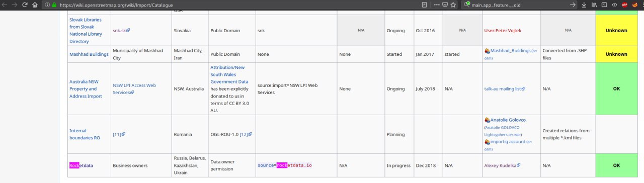
Task: Open talk-au mailing list link
Action: click(505, 89)
